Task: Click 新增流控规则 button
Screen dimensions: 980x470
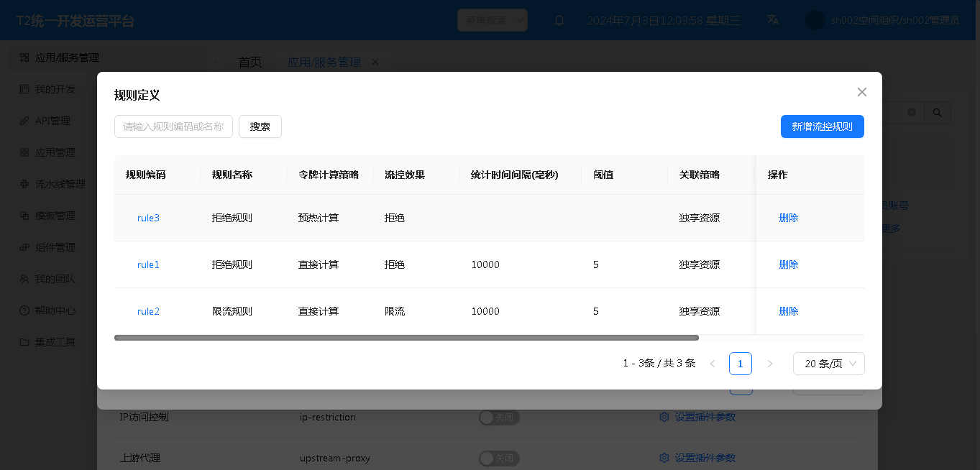Action: pos(823,126)
